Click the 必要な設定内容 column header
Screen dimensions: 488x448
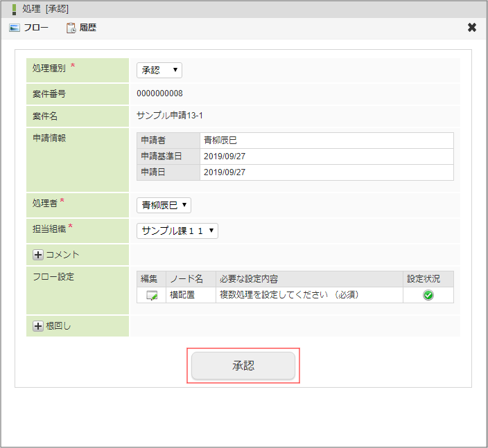pyautogui.click(x=309, y=279)
